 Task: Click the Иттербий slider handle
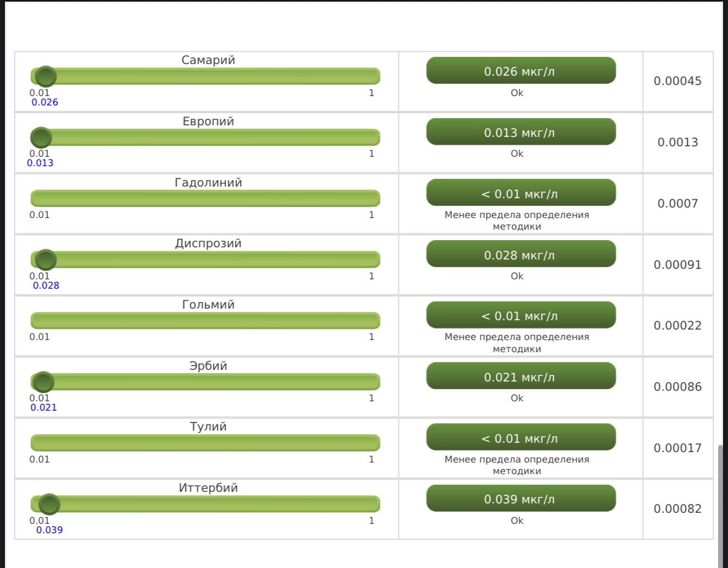coord(49,504)
